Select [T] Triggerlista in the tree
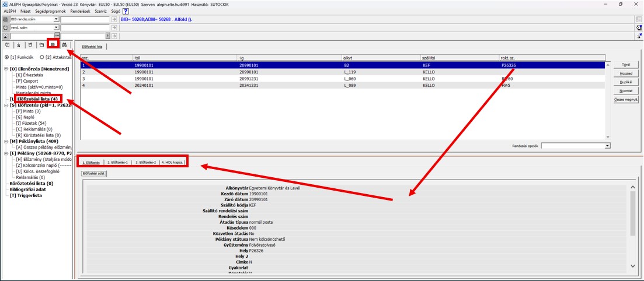The image size is (644, 281). point(26,196)
